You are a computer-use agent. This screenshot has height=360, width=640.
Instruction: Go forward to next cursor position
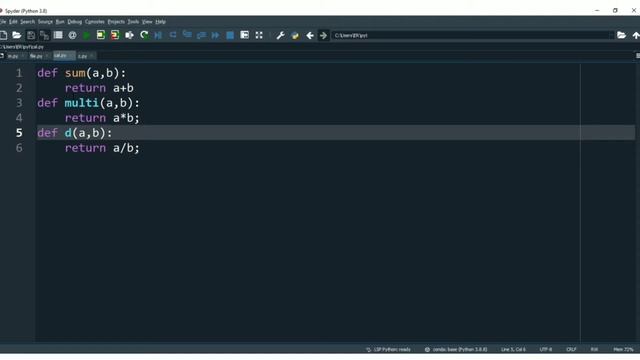pyautogui.click(x=323, y=36)
